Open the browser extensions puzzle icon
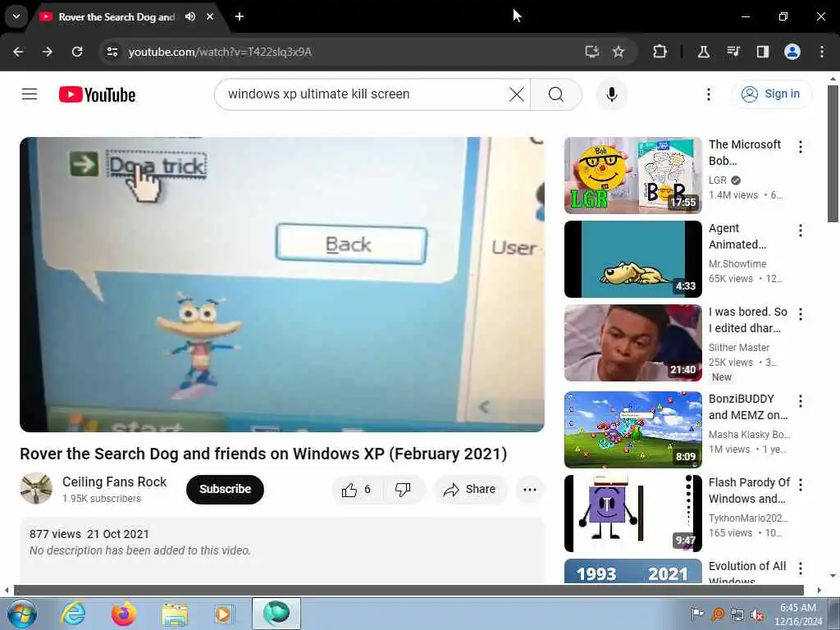840x630 pixels. [x=660, y=52]
